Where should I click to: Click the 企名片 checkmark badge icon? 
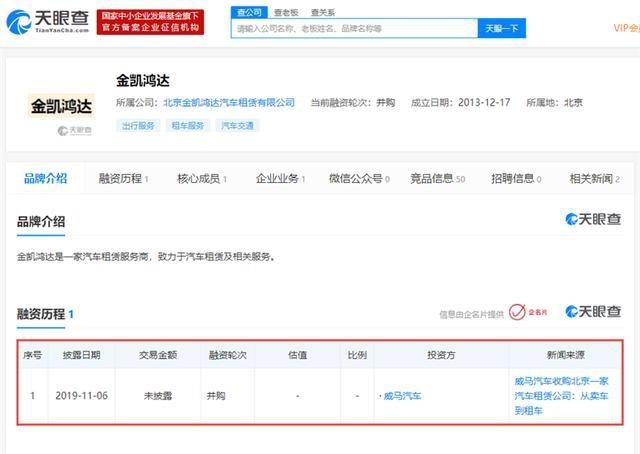point(517,312)
